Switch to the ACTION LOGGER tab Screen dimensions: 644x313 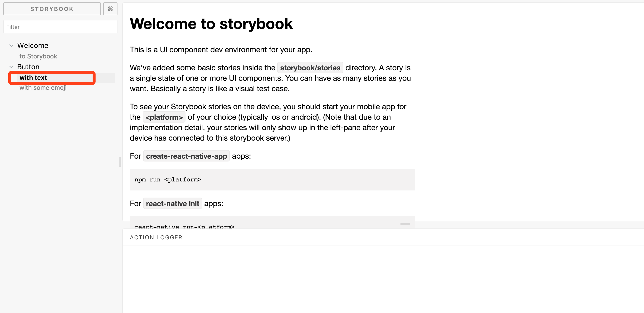click(156, 237)
